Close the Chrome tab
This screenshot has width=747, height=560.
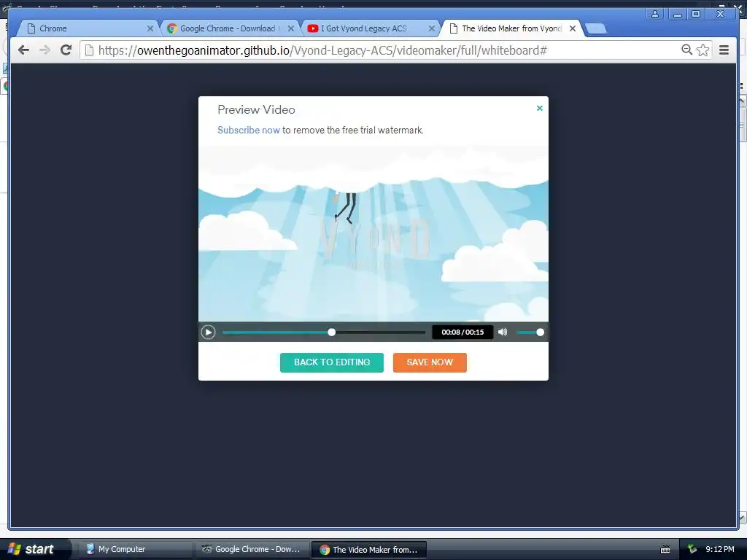click(x=150, y=28)
